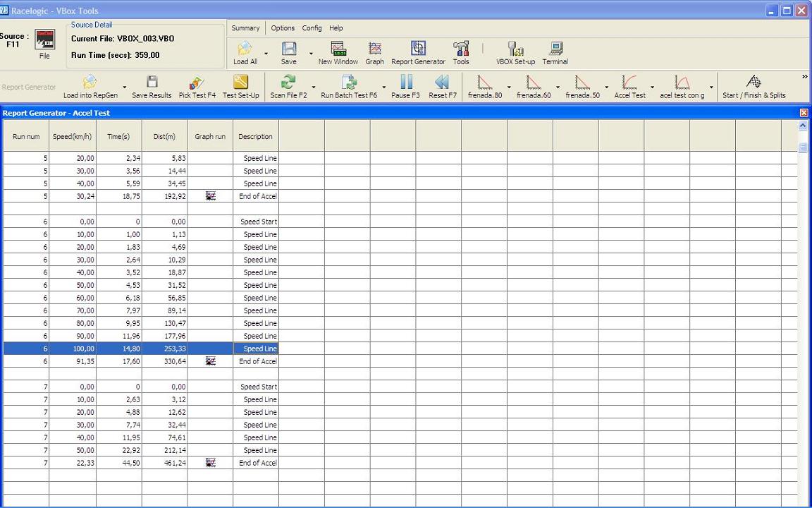
Task: Click the Source File card icon
Action: (x=44, y=40)
